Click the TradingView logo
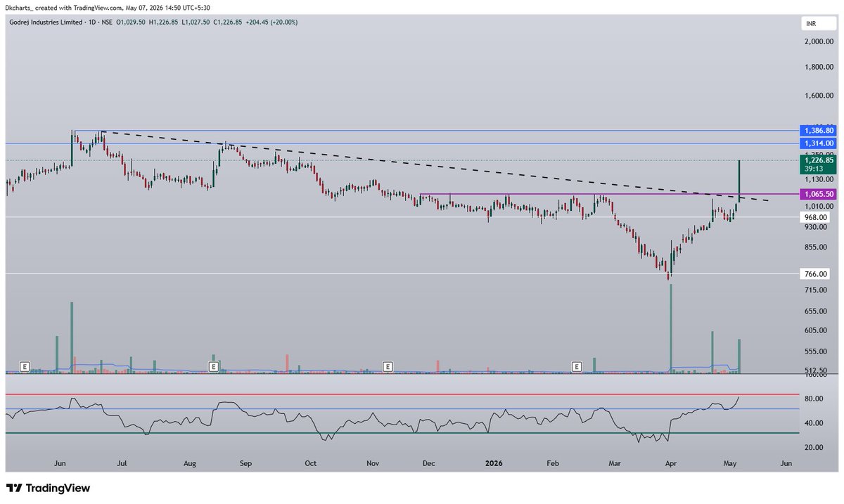 49,488
